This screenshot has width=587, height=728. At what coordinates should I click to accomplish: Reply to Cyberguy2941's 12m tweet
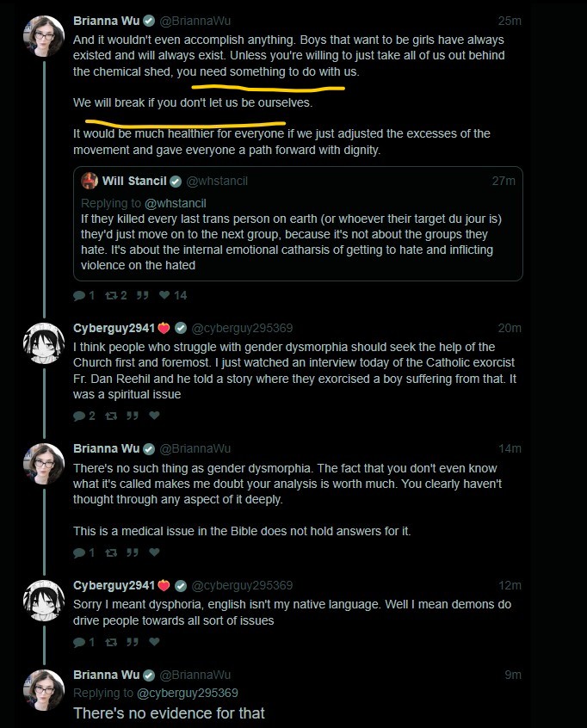click(79, 642)
